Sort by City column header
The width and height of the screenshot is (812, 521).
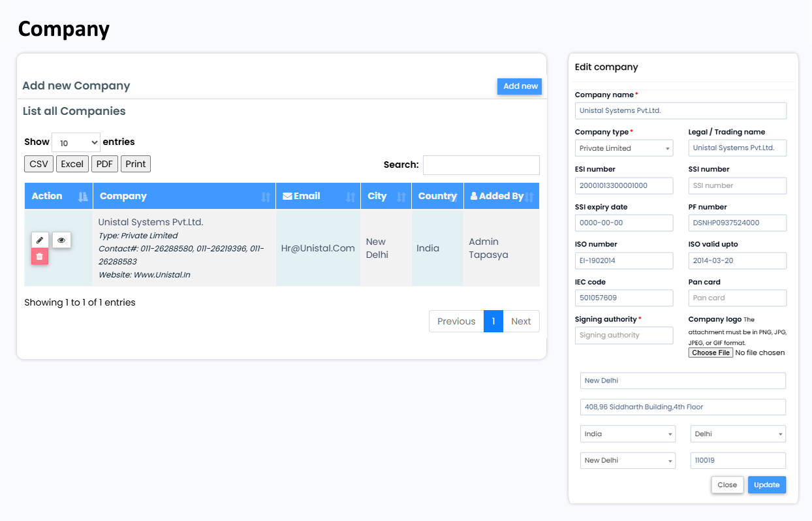pos(385,197)
